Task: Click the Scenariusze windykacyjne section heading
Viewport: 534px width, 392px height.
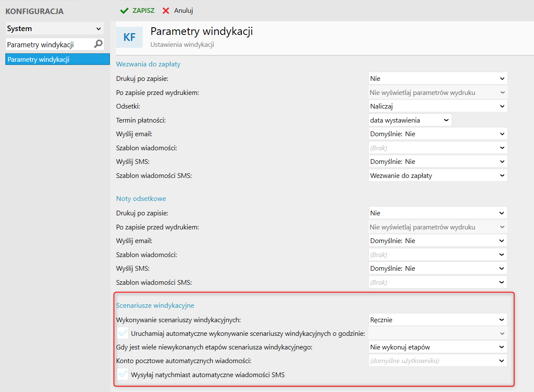Action: tap(155, 306)
